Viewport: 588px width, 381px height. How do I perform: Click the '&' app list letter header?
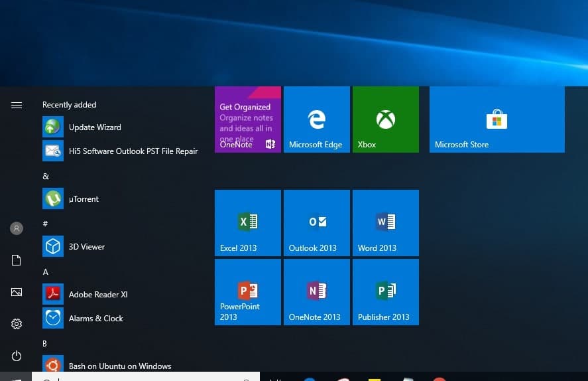pos(46,176)
